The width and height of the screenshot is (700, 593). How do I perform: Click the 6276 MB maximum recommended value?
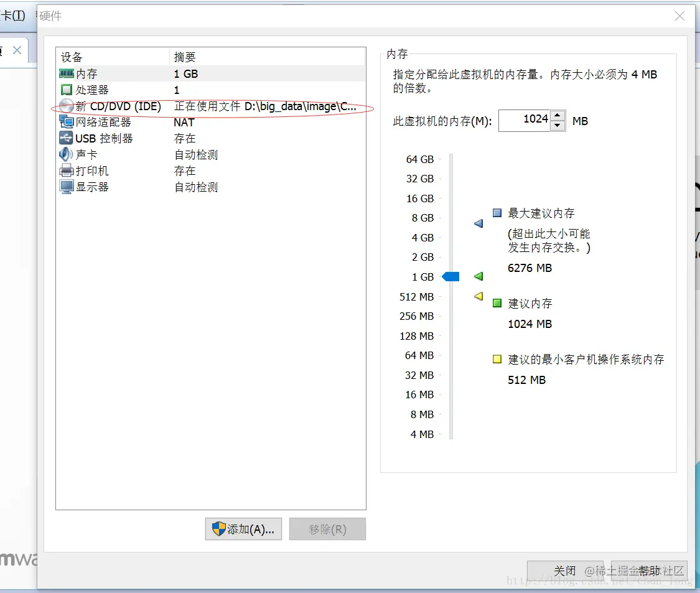tap(530, 268)
